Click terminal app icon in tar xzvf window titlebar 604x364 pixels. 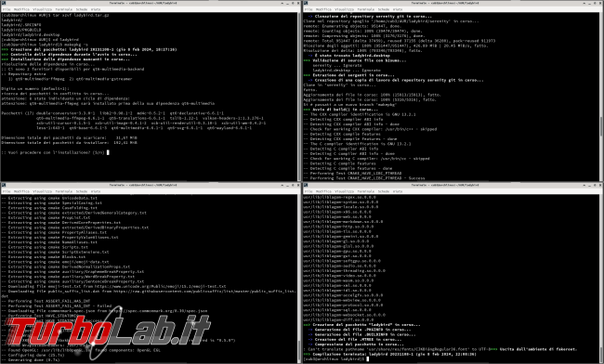click(3, 3)
